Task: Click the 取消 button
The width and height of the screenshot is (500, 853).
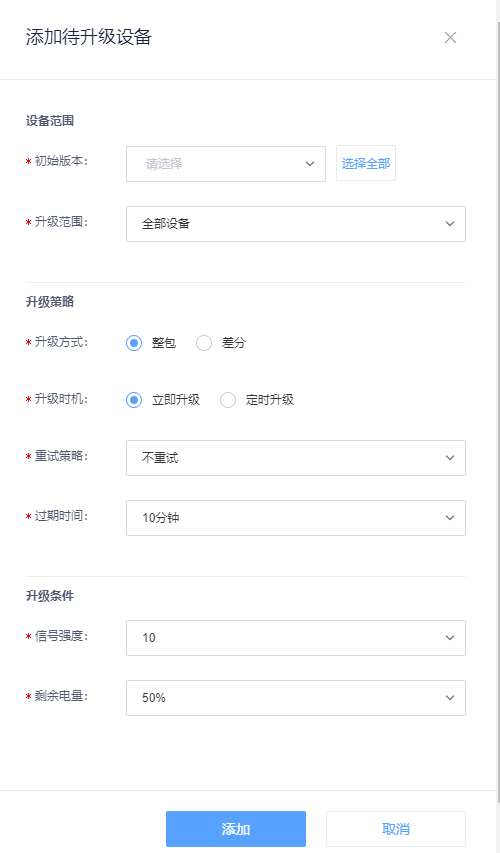Action: [x=396, y=829]
